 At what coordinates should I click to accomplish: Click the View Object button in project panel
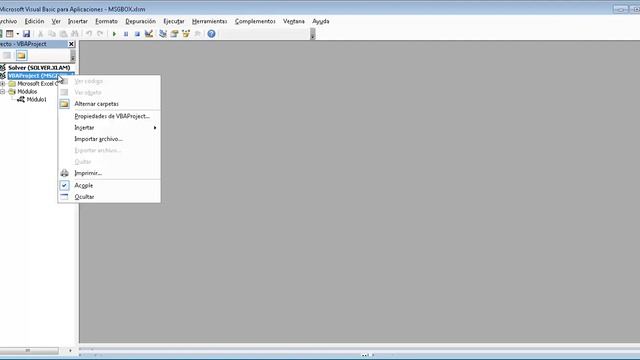coord(7,56)
